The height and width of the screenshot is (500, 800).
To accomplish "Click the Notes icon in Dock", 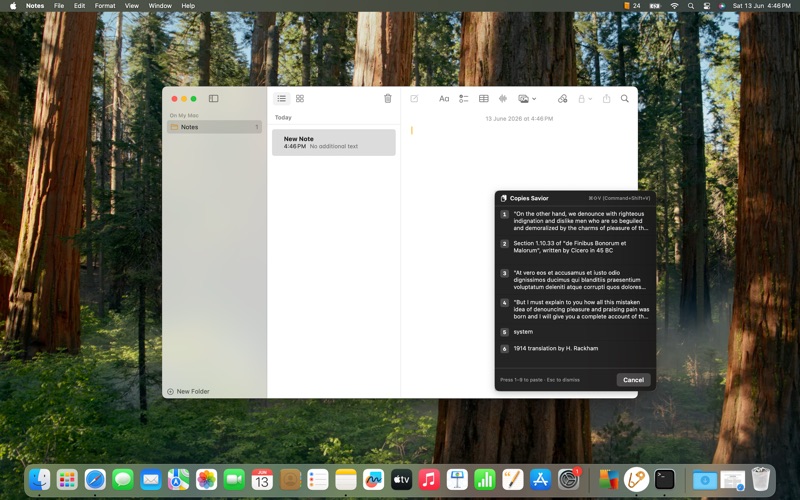I will pos(345,480).
